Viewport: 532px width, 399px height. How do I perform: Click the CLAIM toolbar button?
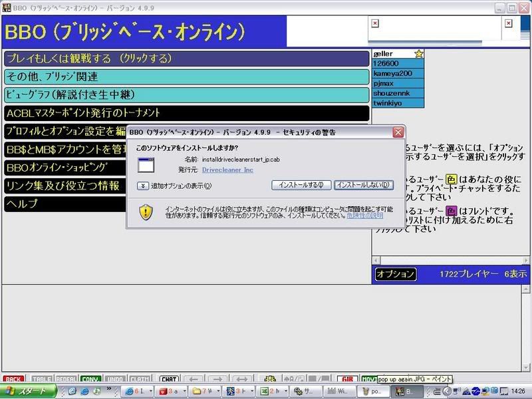coord(140,379)
